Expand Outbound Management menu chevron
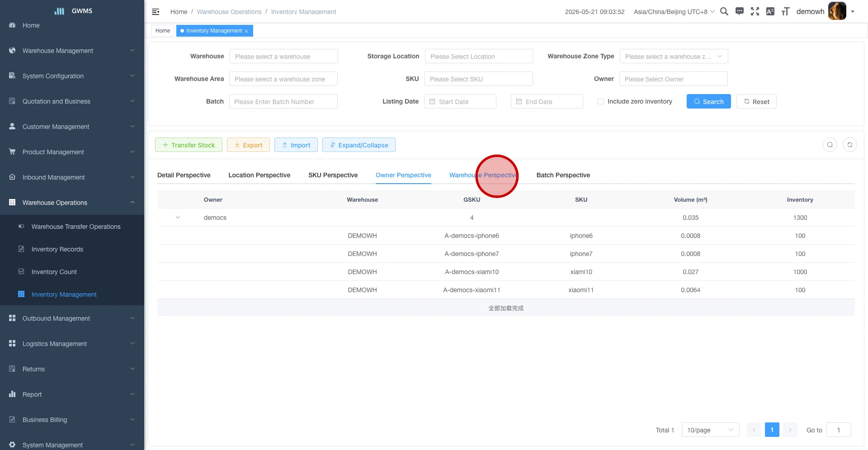 pyautogui.click(x=132, y=318)
